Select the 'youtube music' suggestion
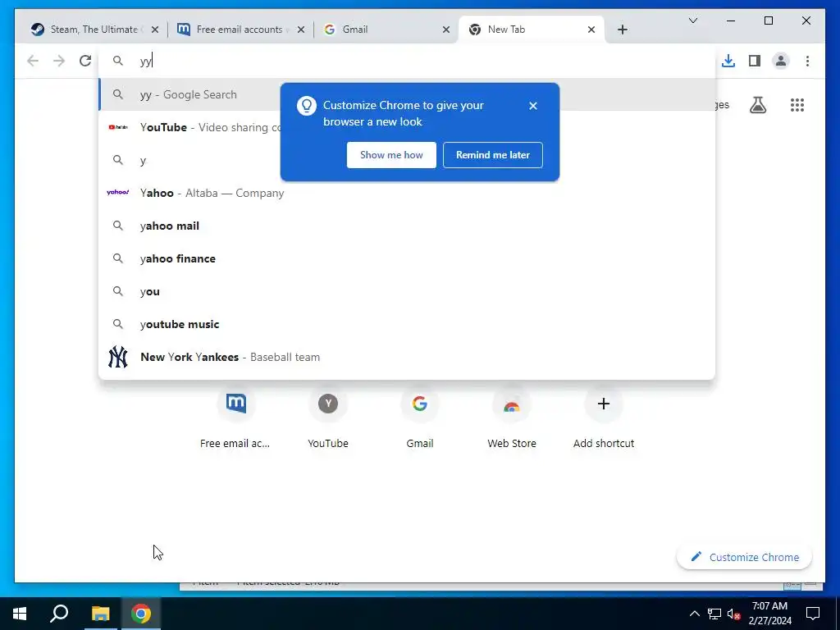 pyautogui.click(x=407, y=324)
